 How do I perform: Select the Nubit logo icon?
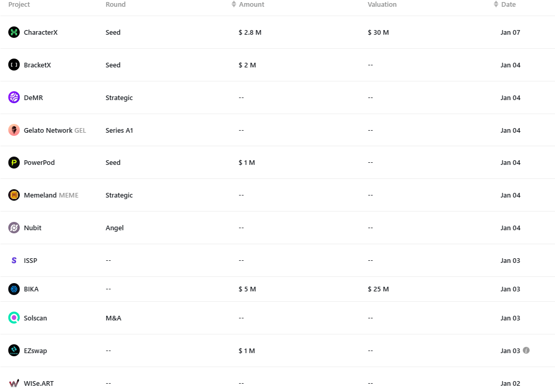coord(14,228)
